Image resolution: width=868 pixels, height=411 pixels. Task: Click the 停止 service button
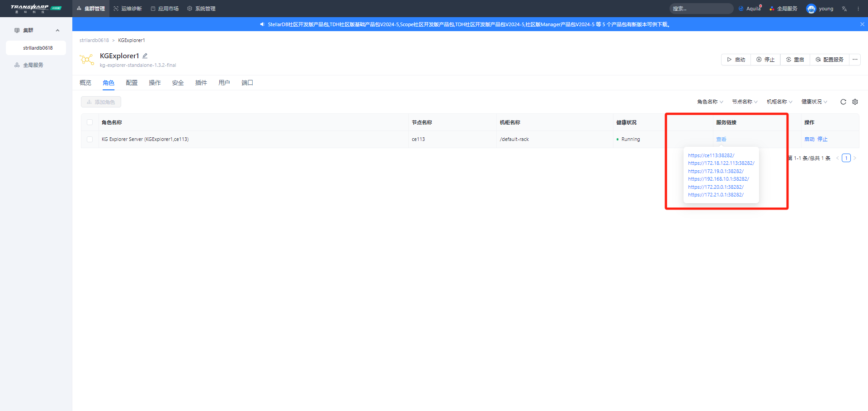coord(765,60)
